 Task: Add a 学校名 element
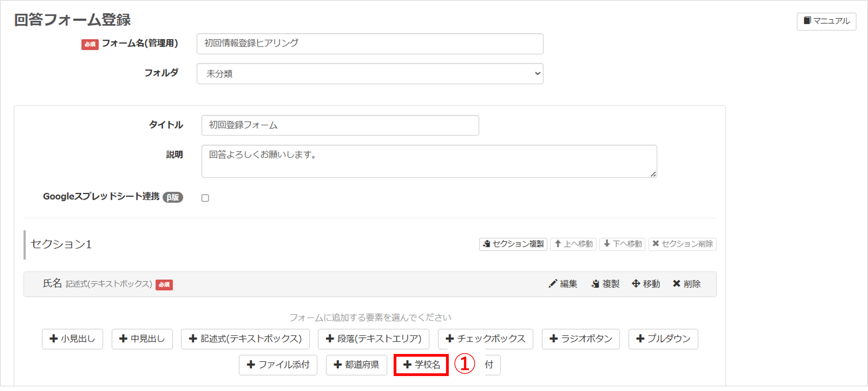(421, 365)
